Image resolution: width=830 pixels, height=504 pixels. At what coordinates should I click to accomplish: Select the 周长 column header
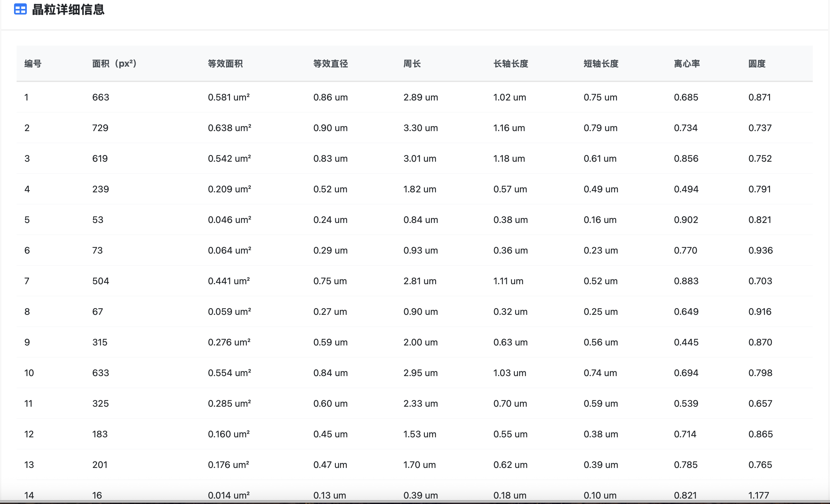[x=412, y=64]
